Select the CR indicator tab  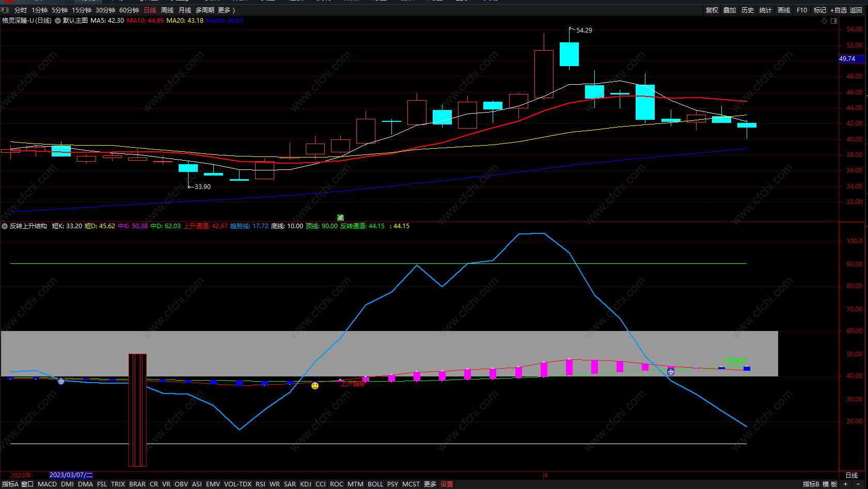click(x=154, y=484)
